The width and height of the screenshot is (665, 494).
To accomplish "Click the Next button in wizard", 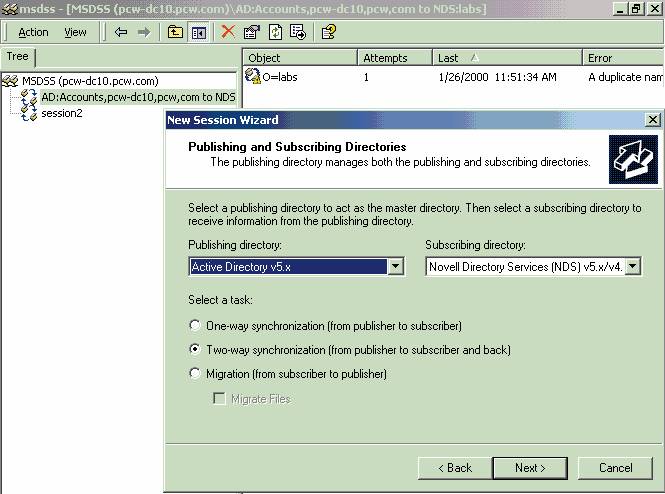I will point(530,468).
